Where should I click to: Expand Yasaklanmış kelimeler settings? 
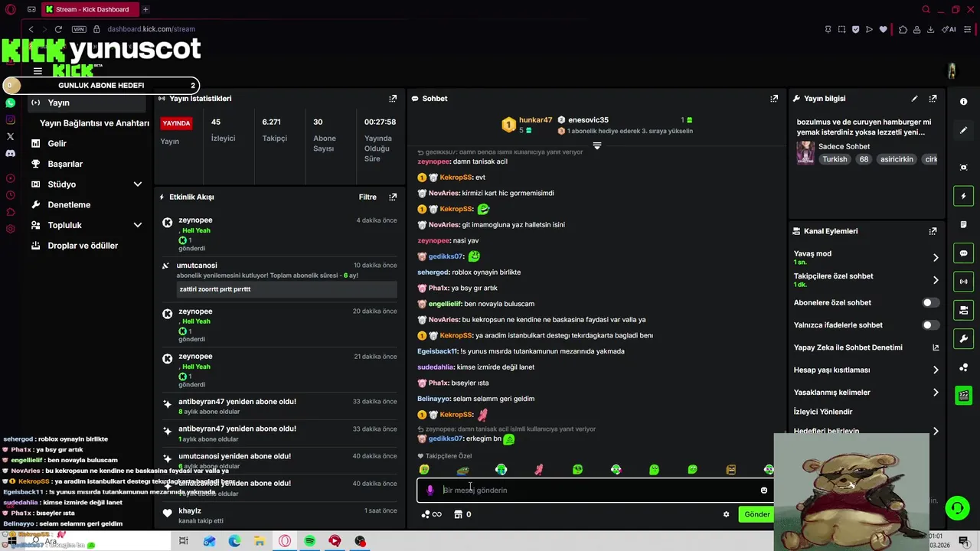935,393
